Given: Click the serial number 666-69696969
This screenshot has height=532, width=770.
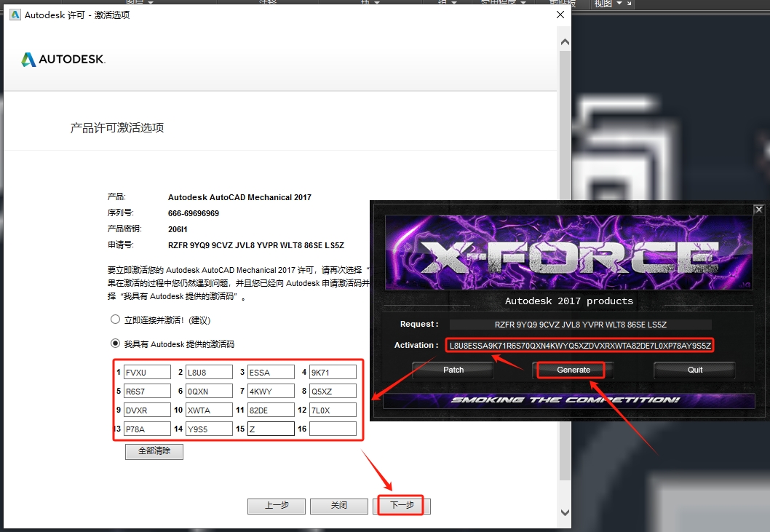Looking at the screenshot, I should (194, 213).
